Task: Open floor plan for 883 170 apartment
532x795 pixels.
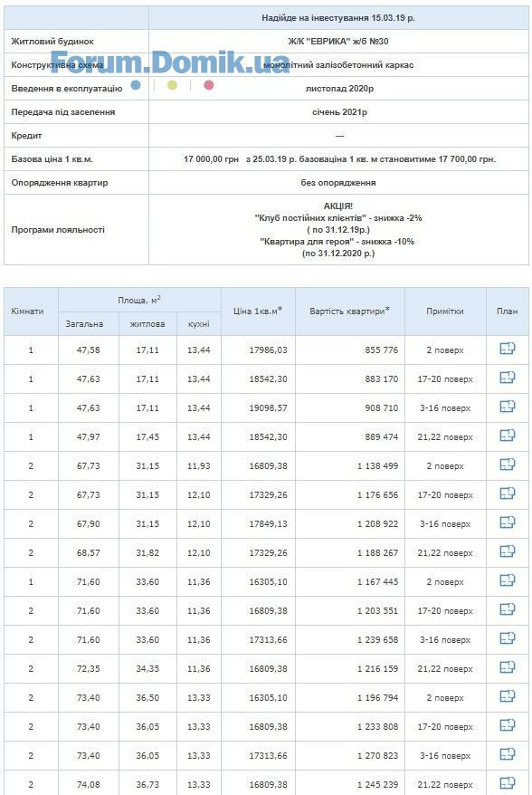Action: point(508,378)
